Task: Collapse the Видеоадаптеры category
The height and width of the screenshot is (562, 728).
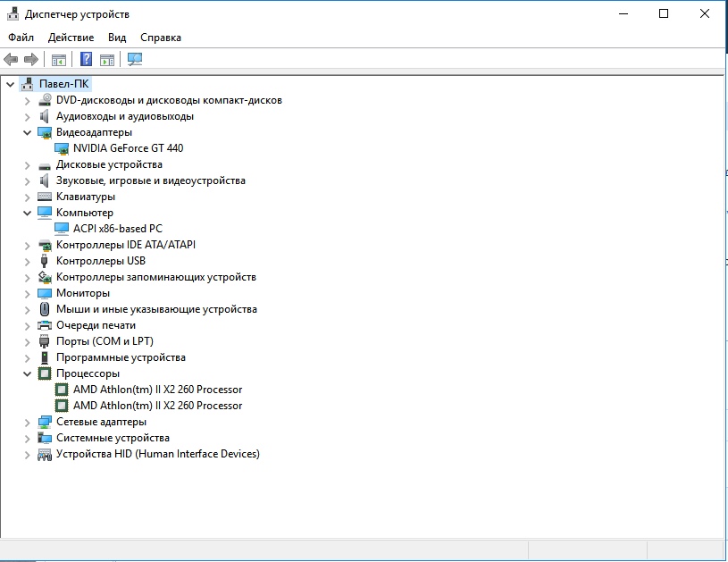Action: 27,132
